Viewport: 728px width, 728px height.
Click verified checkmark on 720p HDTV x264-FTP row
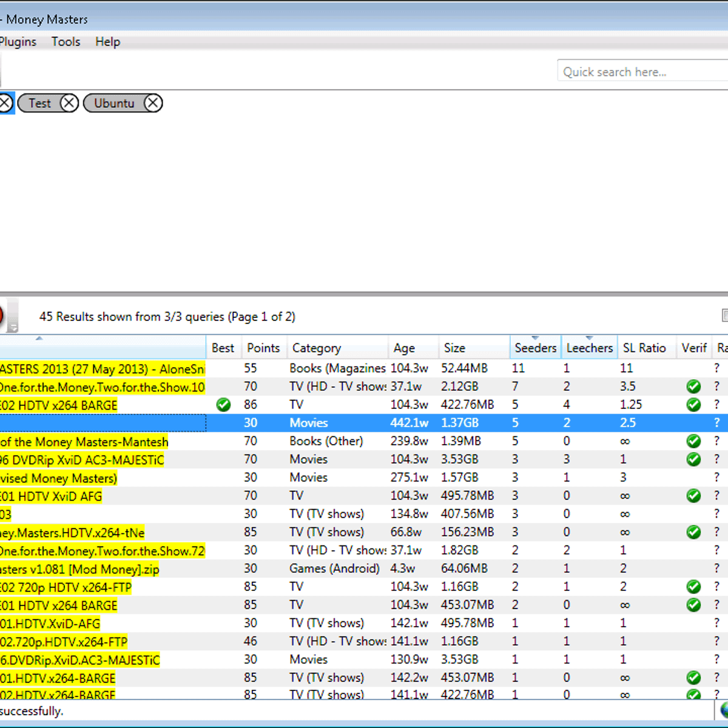point(693,587)
